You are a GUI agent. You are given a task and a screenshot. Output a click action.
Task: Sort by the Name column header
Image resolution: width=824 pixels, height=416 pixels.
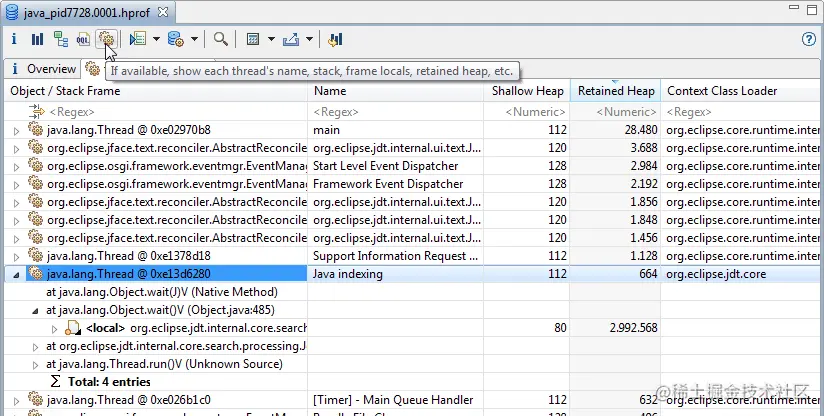tap(396, 91)
